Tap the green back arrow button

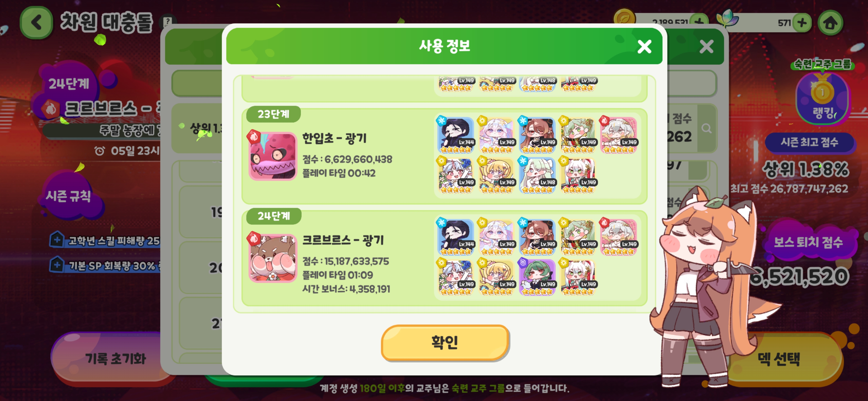[36, 23]
